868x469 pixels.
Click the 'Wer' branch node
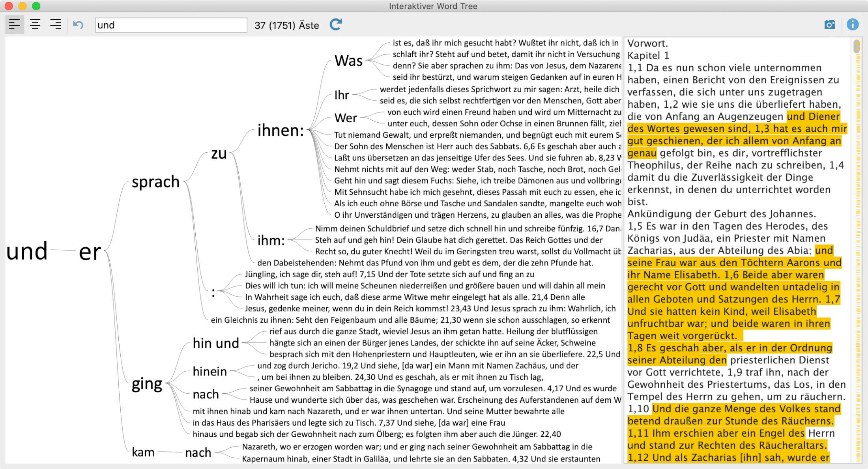coord(346,118)
